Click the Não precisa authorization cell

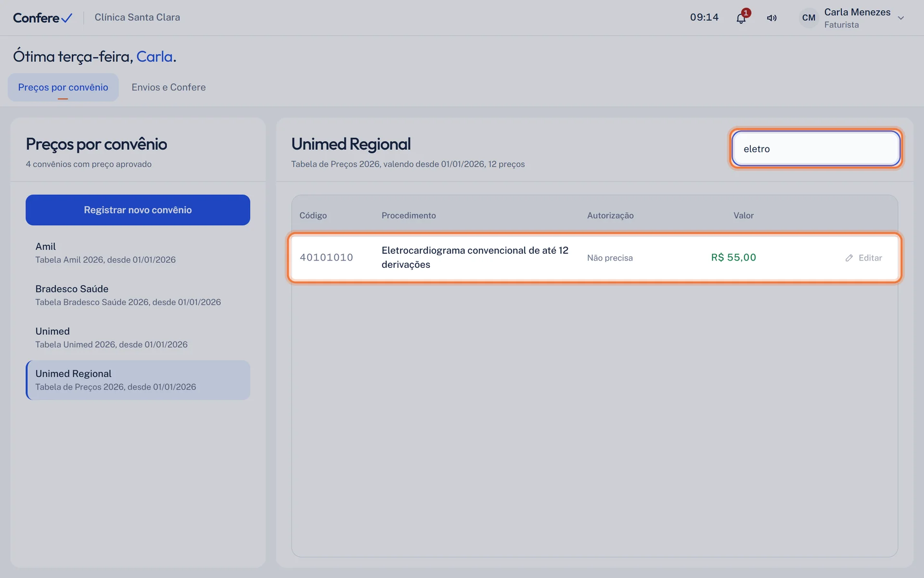click(x=610, y=258)
